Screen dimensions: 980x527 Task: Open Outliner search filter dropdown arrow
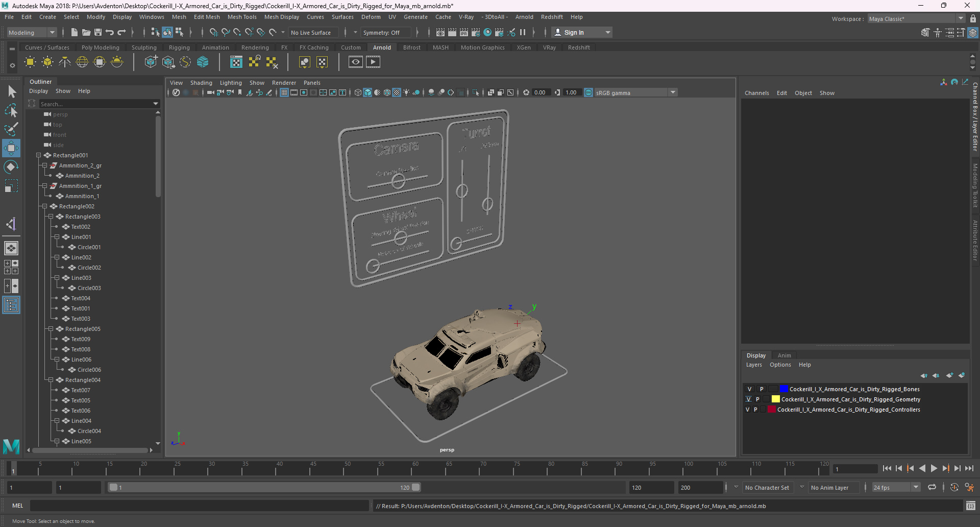(x=156, y=104)
